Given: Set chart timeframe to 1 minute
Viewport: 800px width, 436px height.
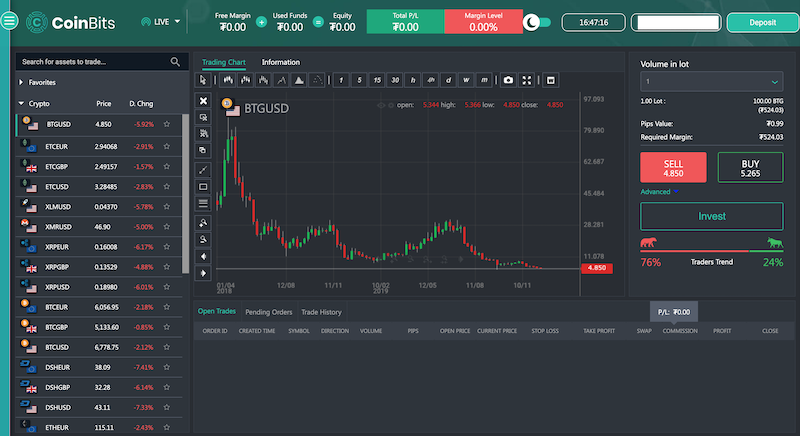Looking at the screenshot, I should pyautogui.click(x=341, y=80).
